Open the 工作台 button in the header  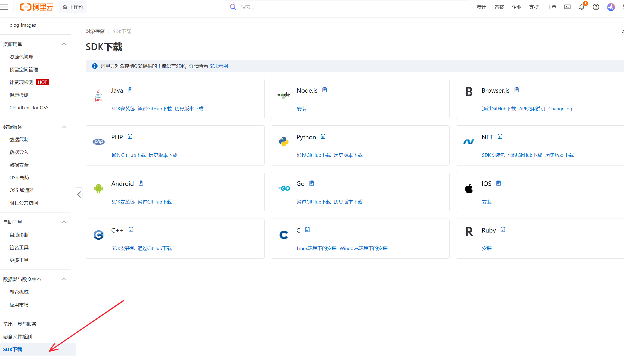point(73,7)
